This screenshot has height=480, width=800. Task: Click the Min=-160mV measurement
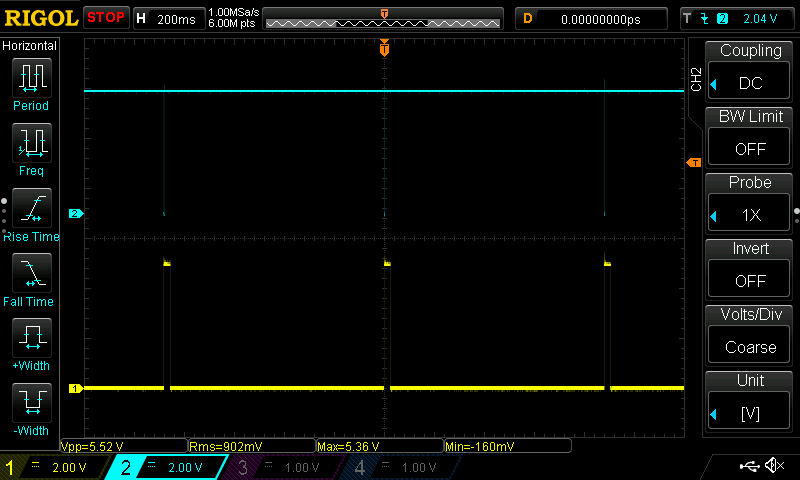point(508,446)
